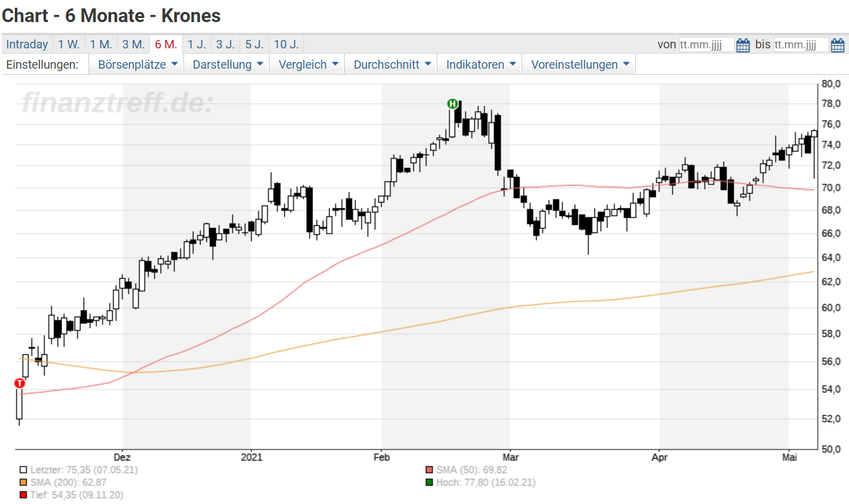Viewport: 849px width, 504px height.
Task: Focus the 'bis' end date field
Action: pyautogui.click(x=801, y=45)
